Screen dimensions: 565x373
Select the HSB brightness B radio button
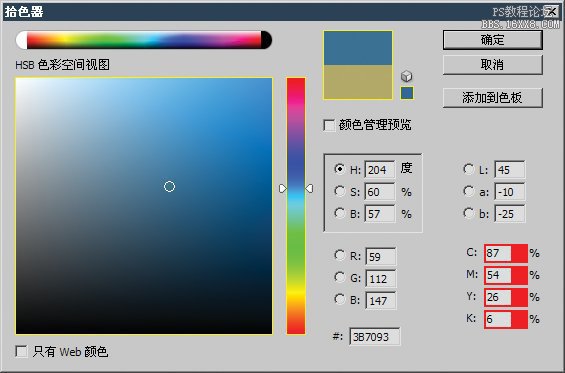coord(339,213)
